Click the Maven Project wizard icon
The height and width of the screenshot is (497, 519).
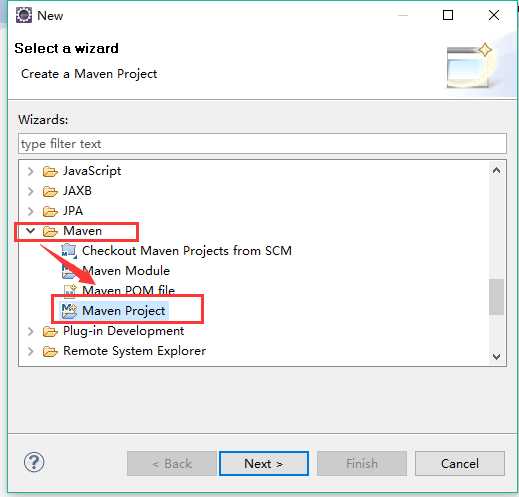[69, 311]
